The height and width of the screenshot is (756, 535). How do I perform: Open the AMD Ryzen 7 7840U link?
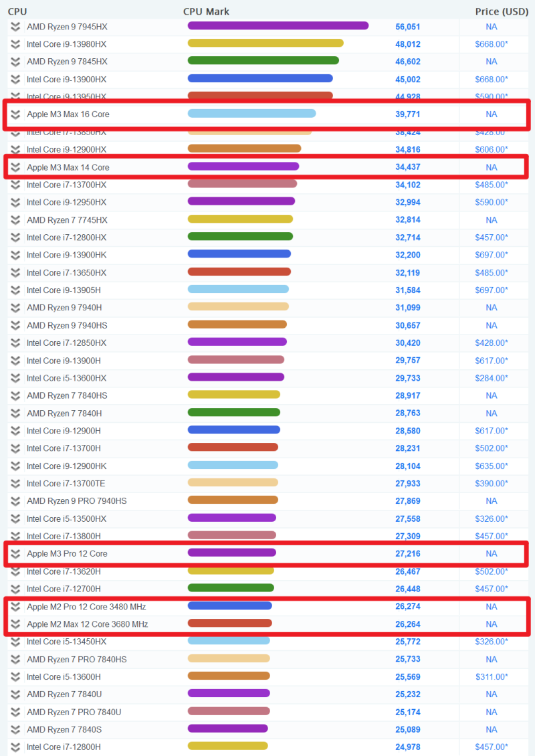(x=64, y=694)
